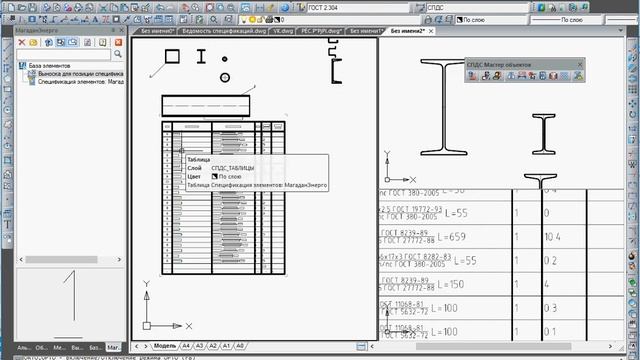640x360 pixels.
Task: Open a file using the folder icon
Action: click(x=22, y=7)
